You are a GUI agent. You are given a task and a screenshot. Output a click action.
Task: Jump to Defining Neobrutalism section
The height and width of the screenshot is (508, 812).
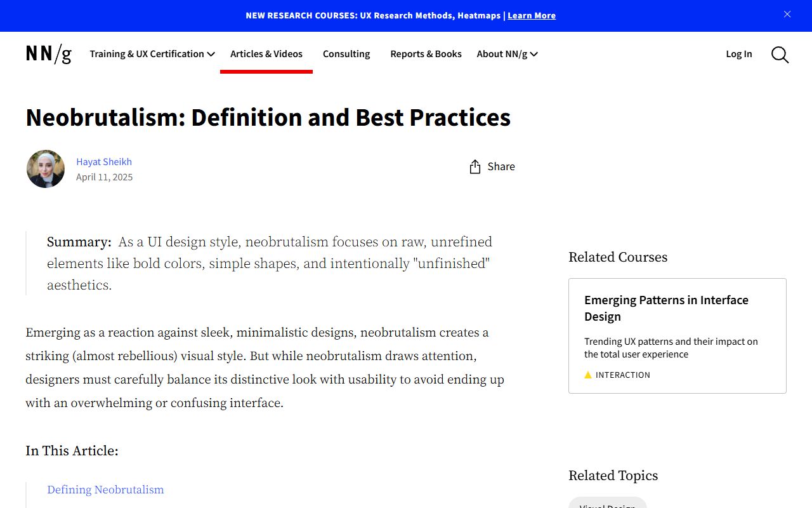[x=105, y=490]
